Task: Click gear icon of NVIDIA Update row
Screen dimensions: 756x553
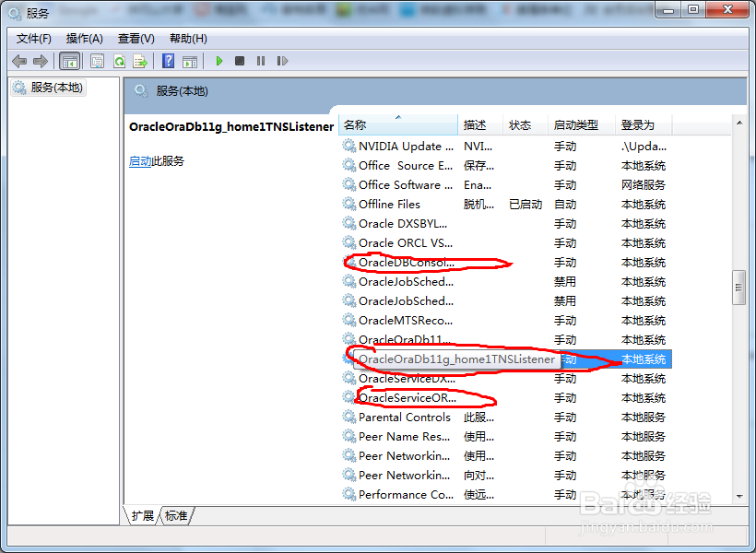Action: [x=349, y=146]
